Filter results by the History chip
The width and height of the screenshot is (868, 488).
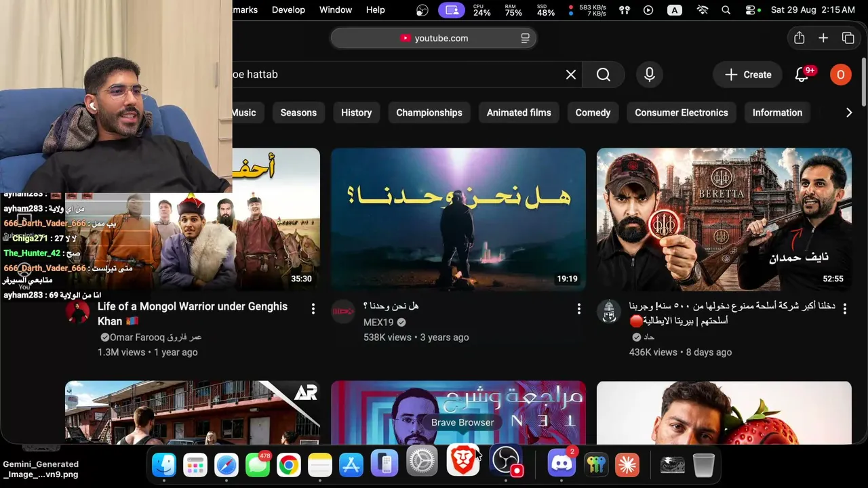(357, 113)
